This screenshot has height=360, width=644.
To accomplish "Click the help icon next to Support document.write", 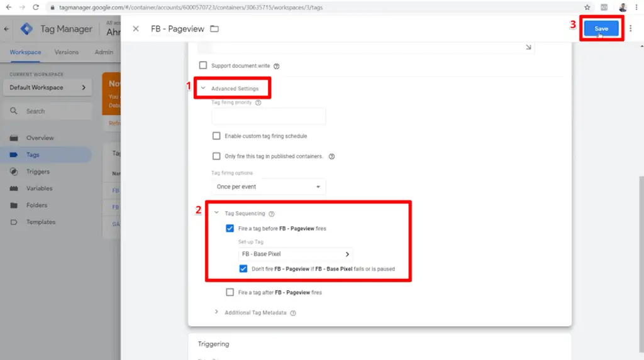I will tap(277, 66).
